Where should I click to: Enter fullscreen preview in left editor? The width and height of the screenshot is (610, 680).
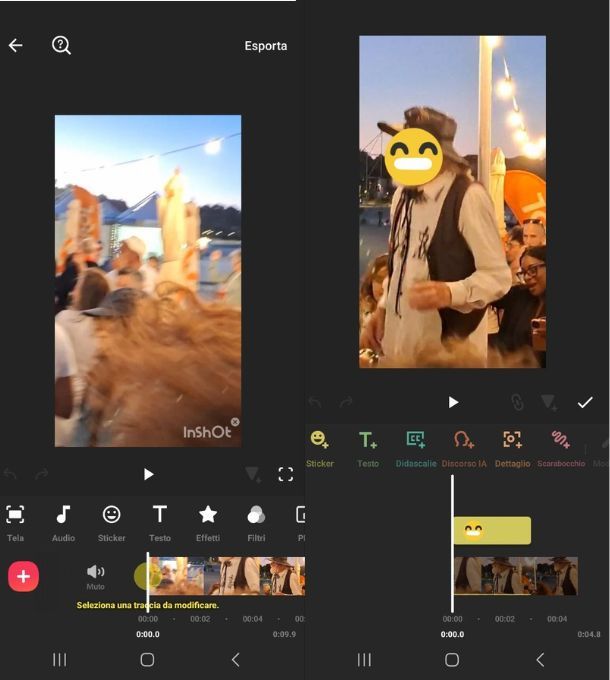pos(285,474)
